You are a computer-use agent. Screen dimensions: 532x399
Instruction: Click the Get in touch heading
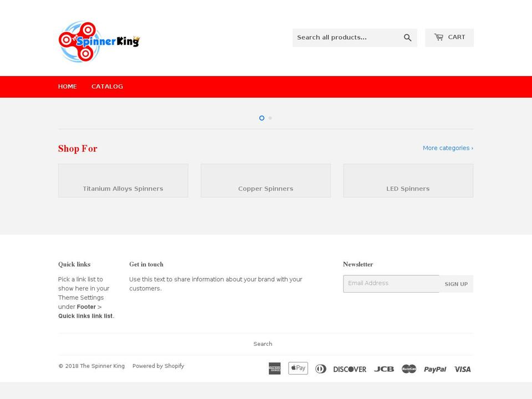click(146, 264)
